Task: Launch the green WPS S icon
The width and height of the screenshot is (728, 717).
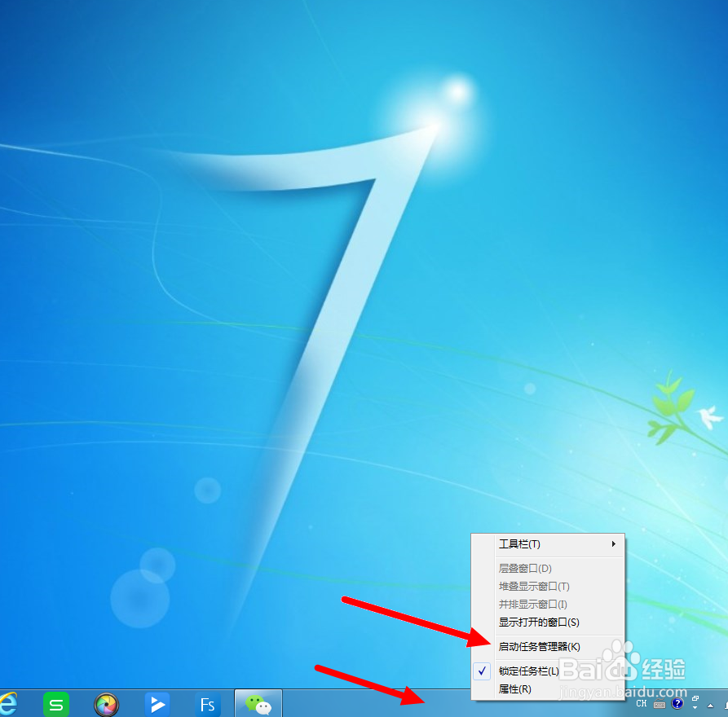Action: point(56,704)
